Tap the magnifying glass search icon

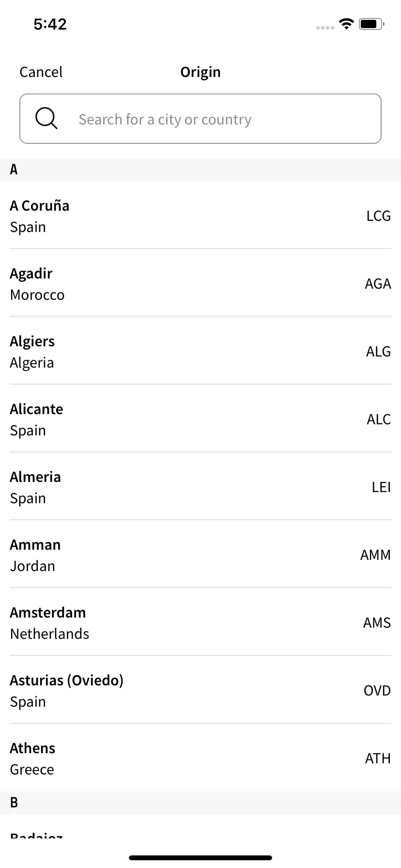click(x=46, y=119)
